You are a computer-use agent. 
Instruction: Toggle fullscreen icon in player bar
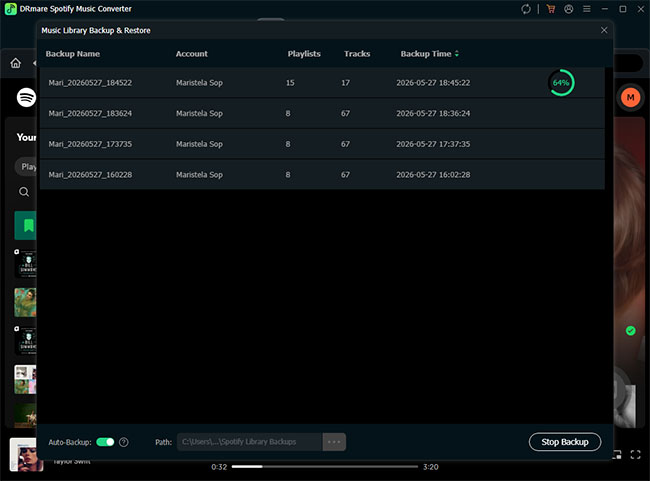(x=635, y=454)
